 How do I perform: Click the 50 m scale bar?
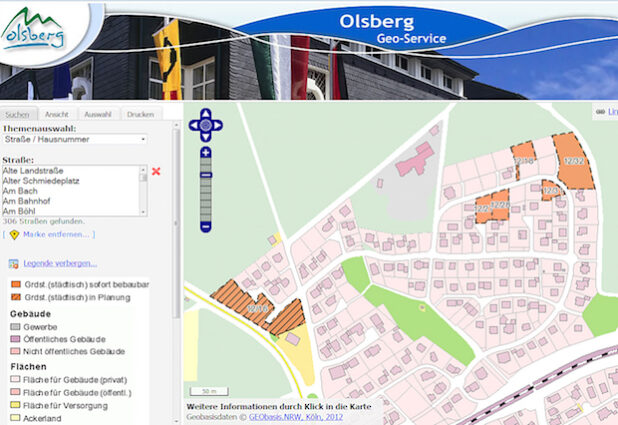tap(209, 391)
